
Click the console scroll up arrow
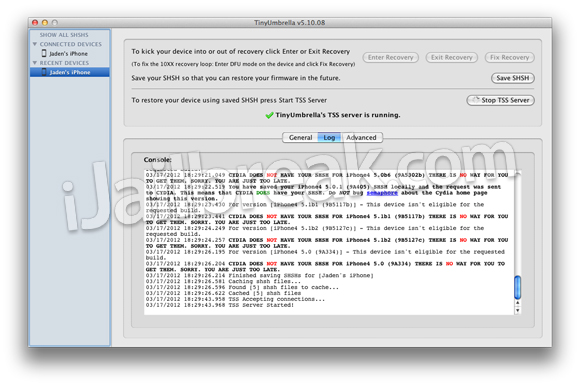517,303
